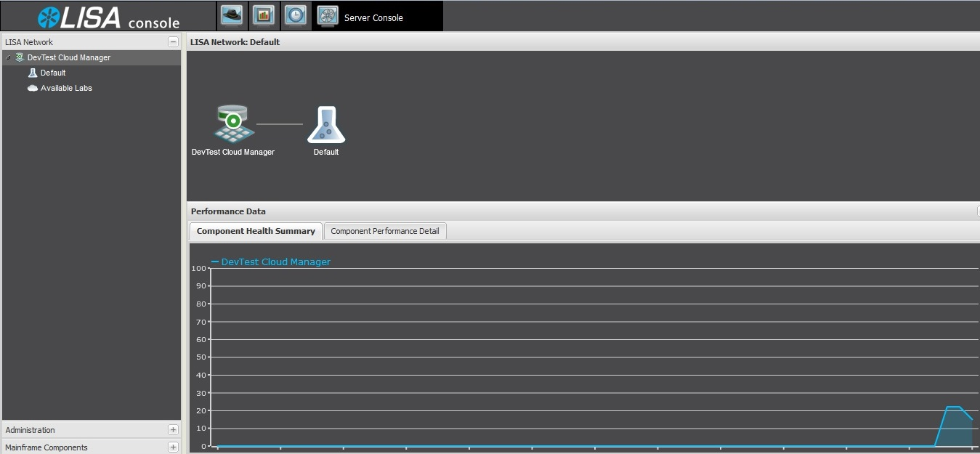
Task: Click the clock monitor icon in toolbar
Action: tap(295, 15)
